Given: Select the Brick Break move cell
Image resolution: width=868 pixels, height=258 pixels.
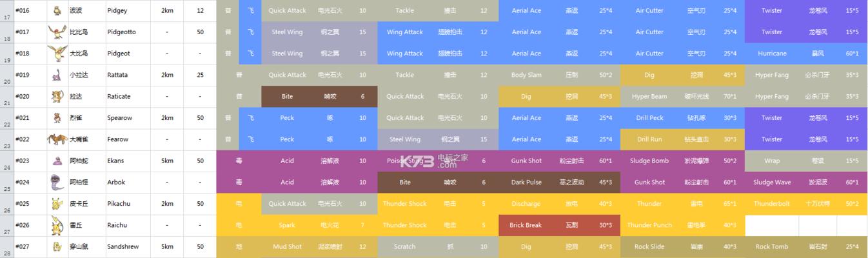Looking at the screenshot, I should 526,225.
